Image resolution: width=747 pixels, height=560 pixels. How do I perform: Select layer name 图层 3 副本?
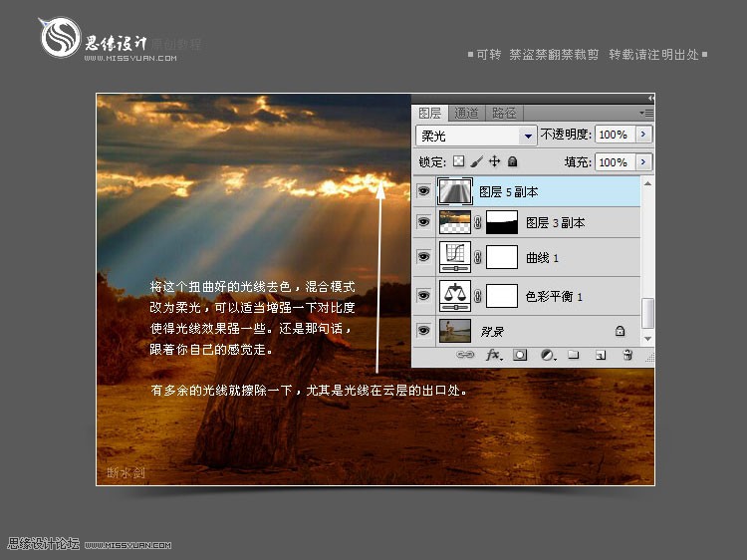click(x=555, y=222)
